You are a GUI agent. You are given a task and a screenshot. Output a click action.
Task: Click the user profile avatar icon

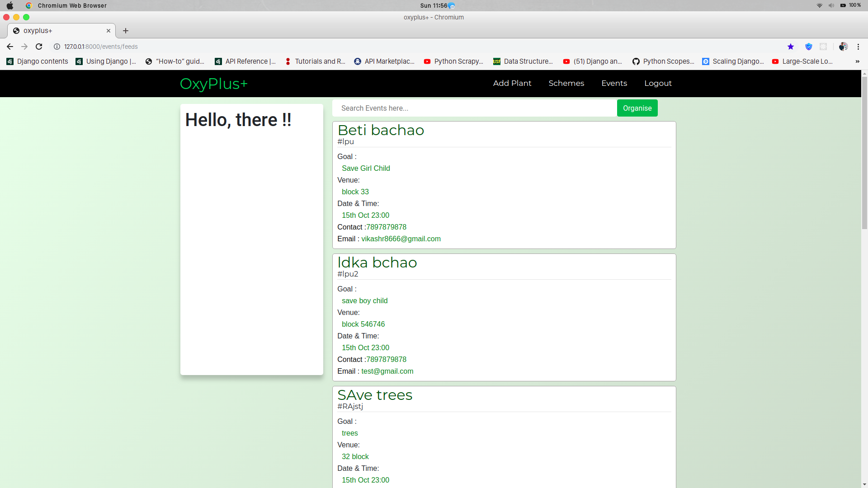843,47
